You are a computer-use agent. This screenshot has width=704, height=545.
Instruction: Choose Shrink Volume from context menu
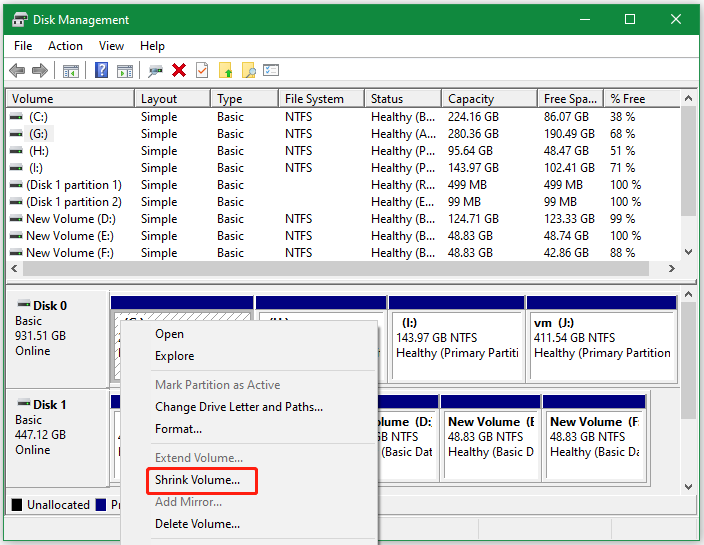tap(197, 481)
